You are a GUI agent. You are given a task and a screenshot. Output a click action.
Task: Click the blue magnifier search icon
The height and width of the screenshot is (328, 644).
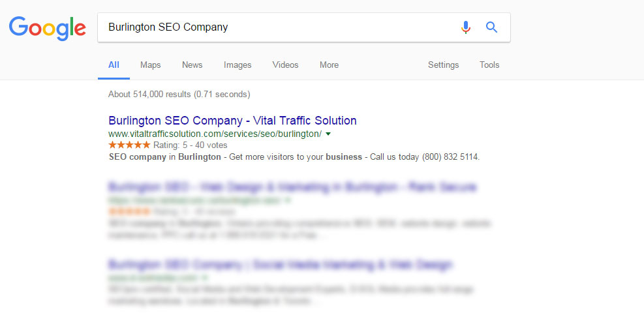pyautogui.click(x=491, y=27)
